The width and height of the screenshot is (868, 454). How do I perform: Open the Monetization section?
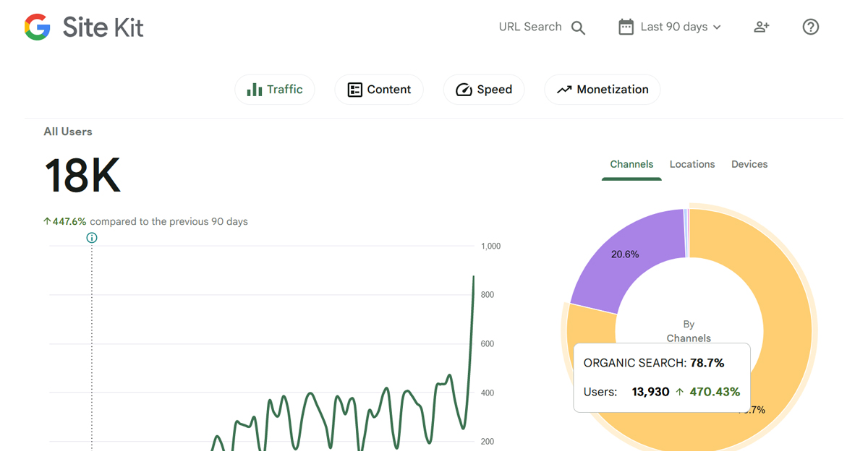(602, 89)
